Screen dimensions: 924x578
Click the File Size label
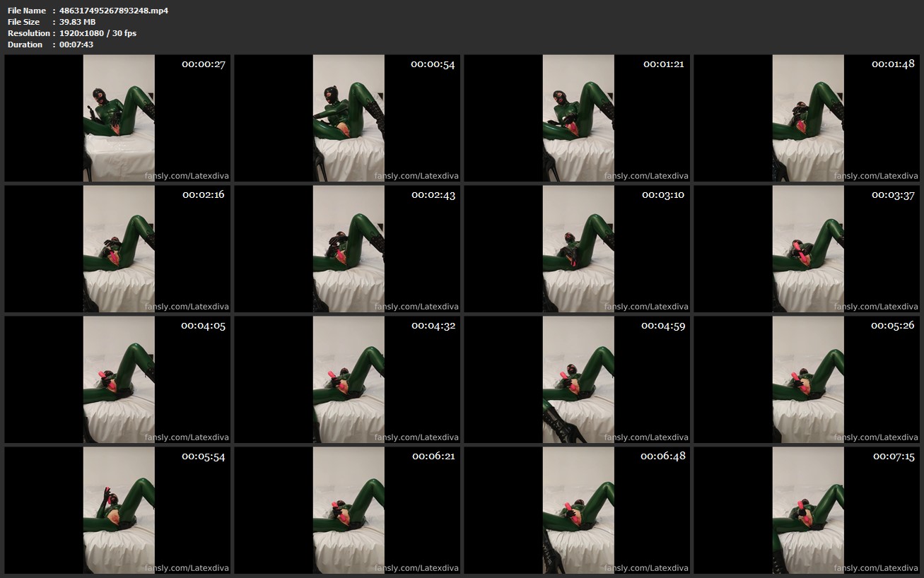(x=24, y=22)
